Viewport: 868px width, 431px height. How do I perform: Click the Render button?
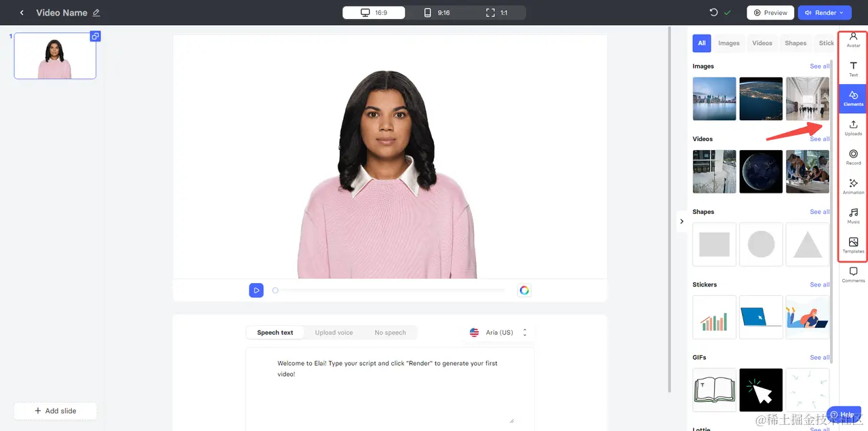(825, 12)
